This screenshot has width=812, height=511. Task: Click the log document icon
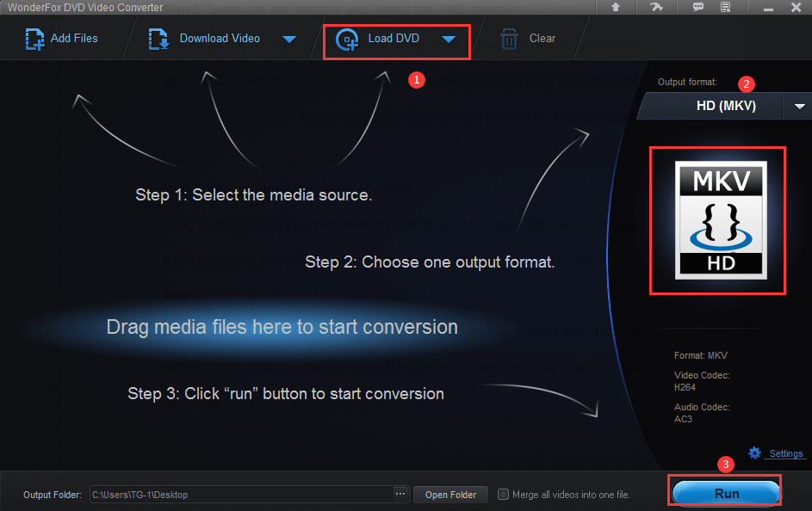coord(726,7)
